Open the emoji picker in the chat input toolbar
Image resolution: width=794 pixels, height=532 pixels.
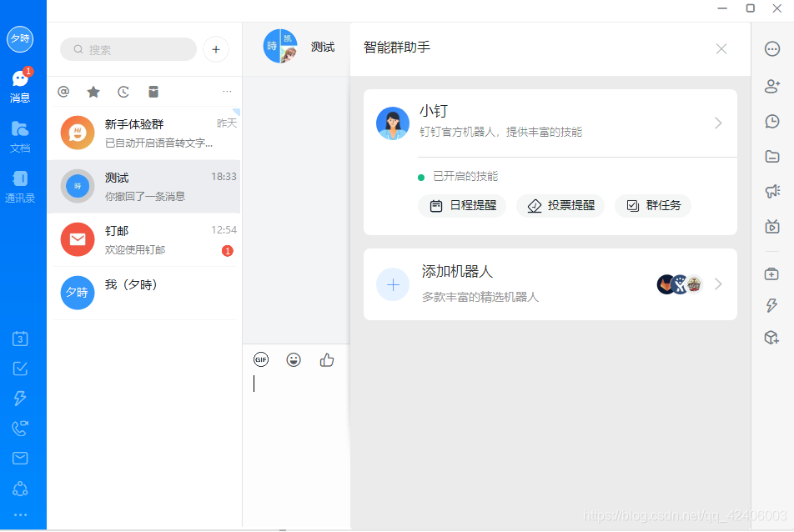[x=294, y=360]
